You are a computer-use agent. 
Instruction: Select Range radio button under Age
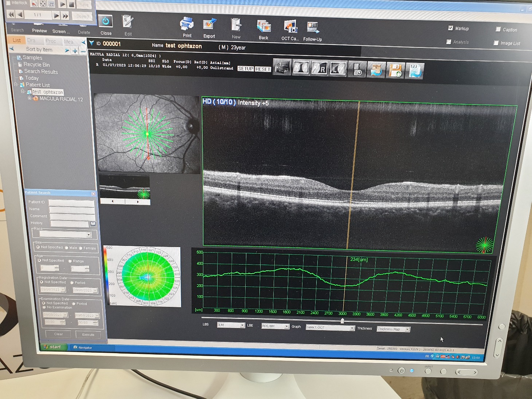coord(70,261)
